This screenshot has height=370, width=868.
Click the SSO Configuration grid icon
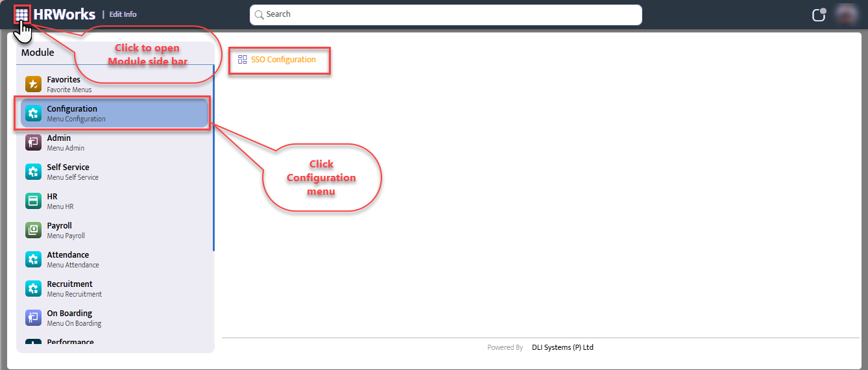click(243, 59)
